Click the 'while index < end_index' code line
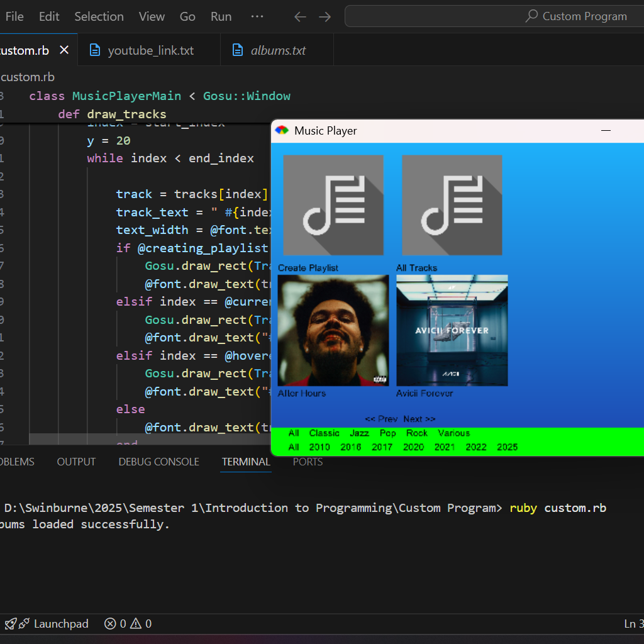Viewport: 644px width, 644px height. pos(170,158)
